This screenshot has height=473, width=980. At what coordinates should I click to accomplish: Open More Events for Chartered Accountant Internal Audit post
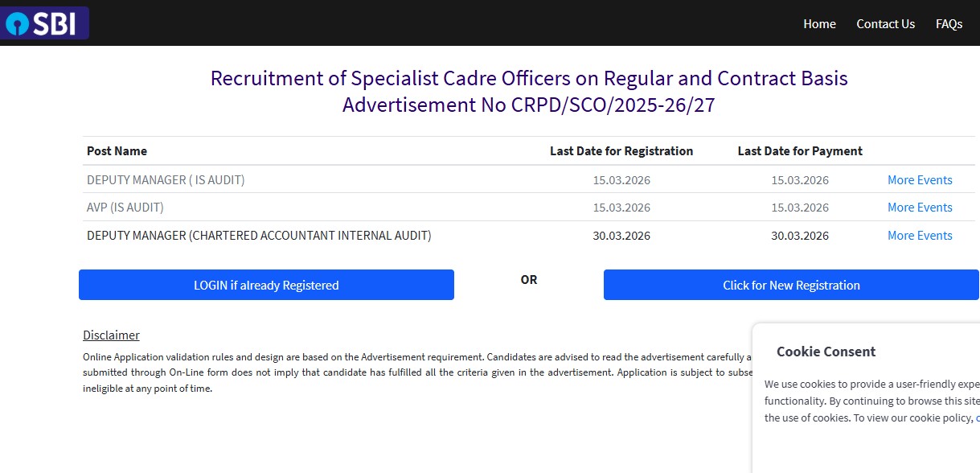[x=919, y=235]
